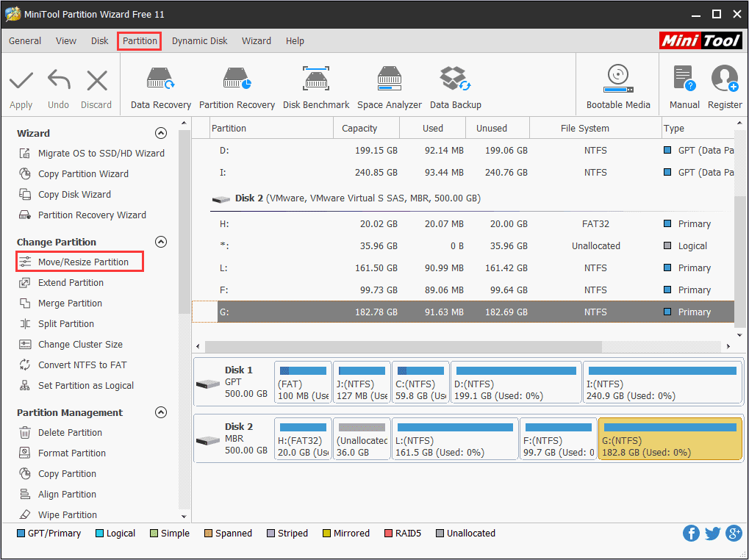Choose Convert NTFS to FAT
The height and width of the screenshot is (560, 749).
pyautogui.click(x=73, y=365)
